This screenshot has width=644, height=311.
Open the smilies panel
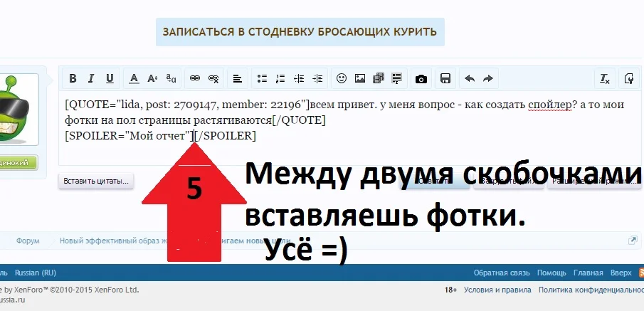click(x=342, y=78)
